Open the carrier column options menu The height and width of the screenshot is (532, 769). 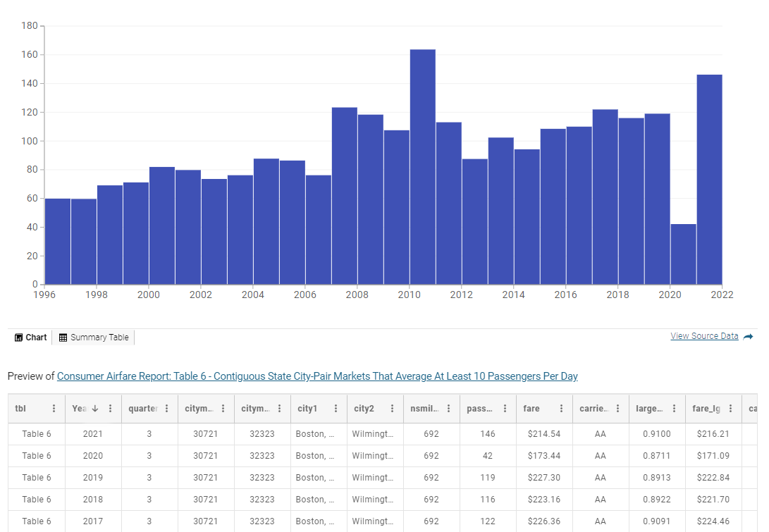[618, 409]
